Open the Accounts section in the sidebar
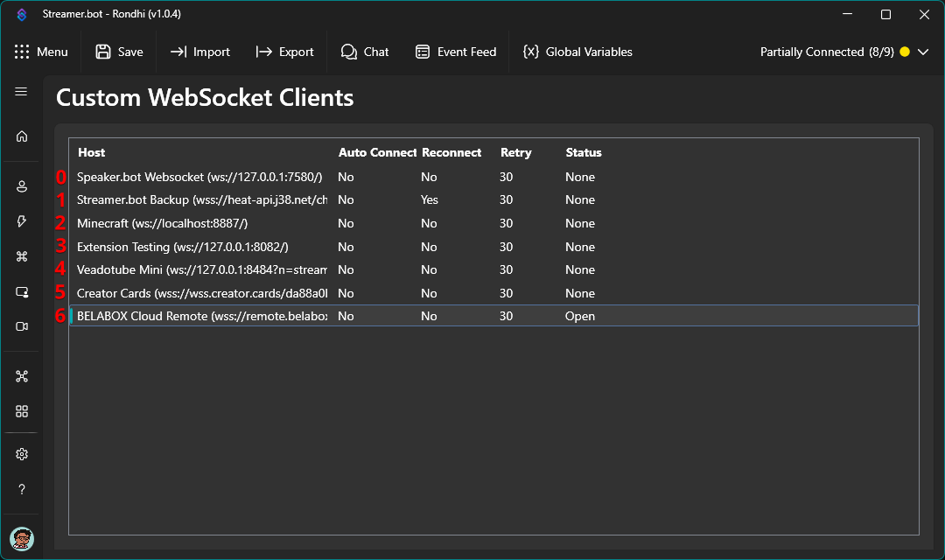The width and height of the screenshot is (945, 560). click(21, 185)
